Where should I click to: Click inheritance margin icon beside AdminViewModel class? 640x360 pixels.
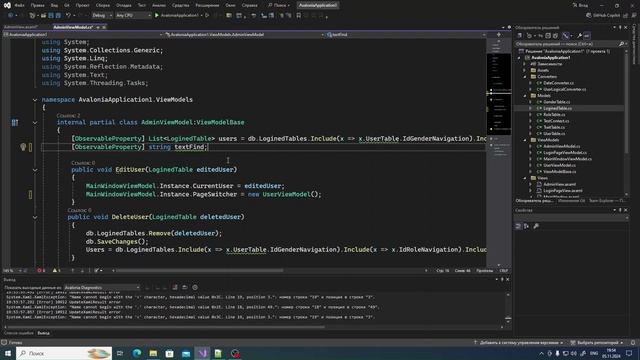(x=15, y=122)
